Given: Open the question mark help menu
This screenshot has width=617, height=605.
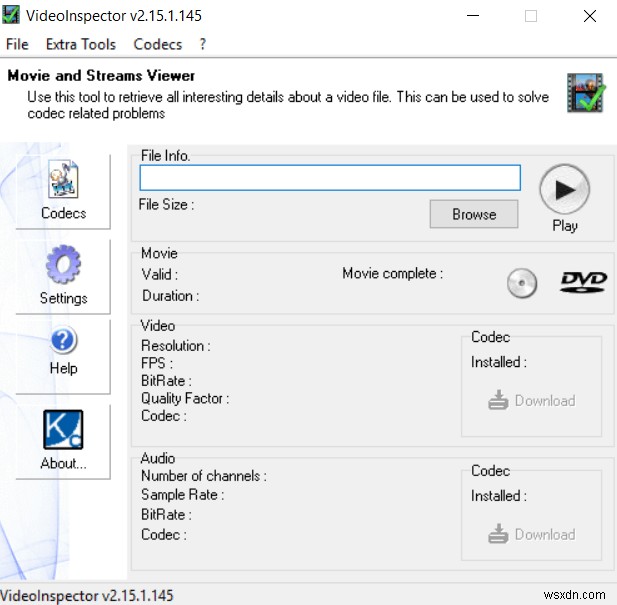Looking at the screenshot, I should click(x=203, y=44).
